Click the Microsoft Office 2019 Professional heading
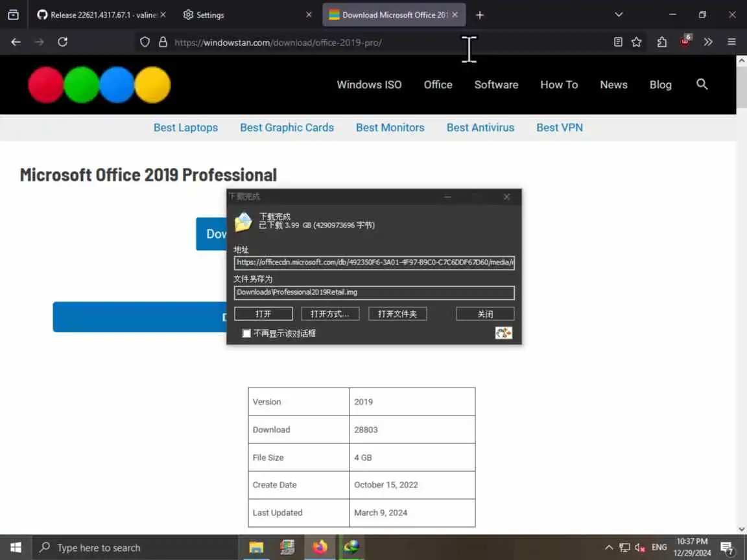The width and height of the screenshot is (747, 560). (148, 175)
